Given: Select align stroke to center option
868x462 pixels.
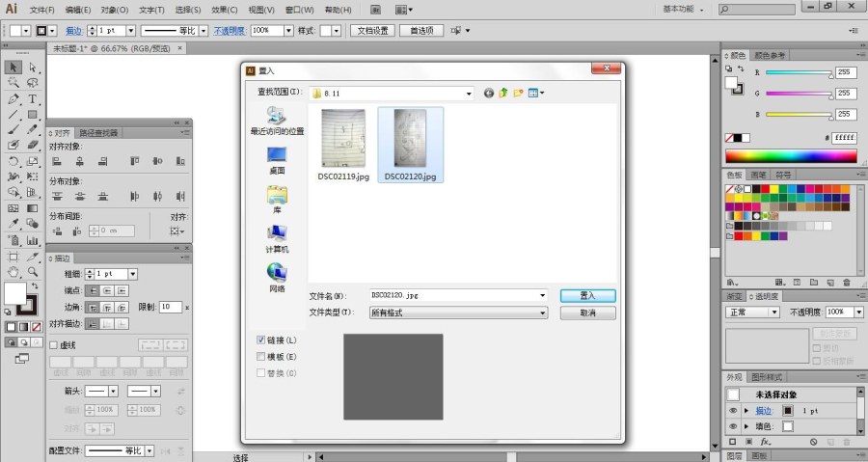Looking at the screenshot, I should tap(93, 324).
